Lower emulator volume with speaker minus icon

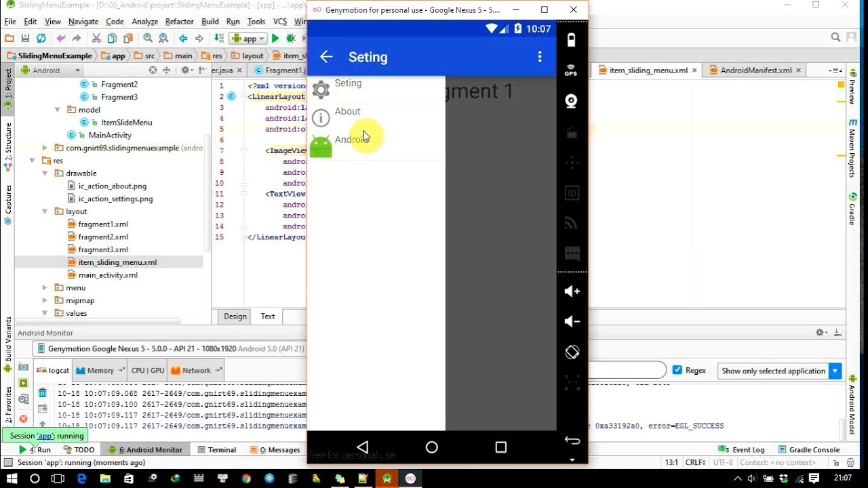[x=572, y=322]
